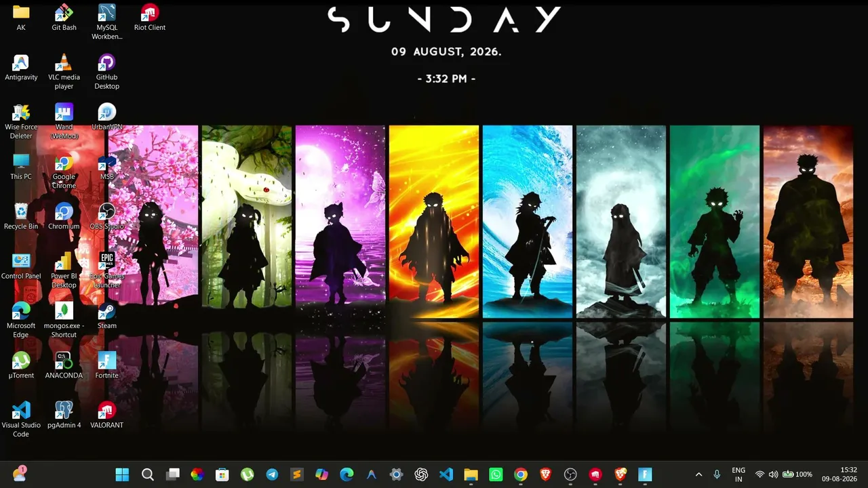Select the Epic Games Launcher desktop shortcut

tap(106, 270)
